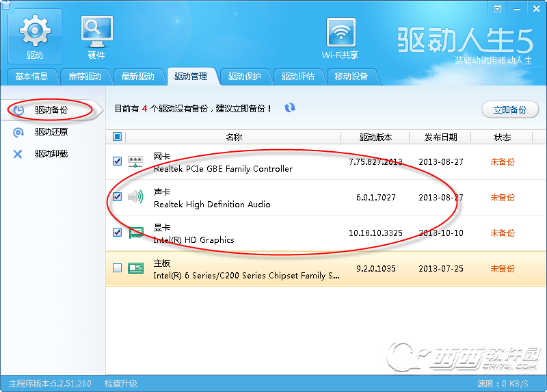This screenshot has height=392, width=547.
Task: Click the 驱动还原 restore icon in sidebar
Action: pyautogui.click(x=18, y=132)
